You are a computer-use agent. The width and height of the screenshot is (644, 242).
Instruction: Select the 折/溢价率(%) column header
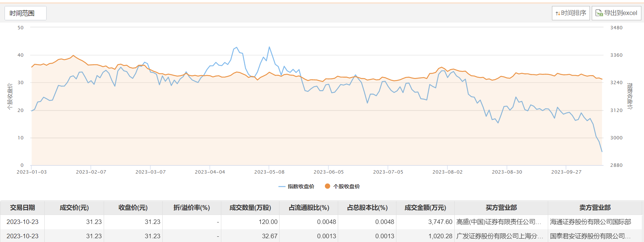click(x=192, y=208)
